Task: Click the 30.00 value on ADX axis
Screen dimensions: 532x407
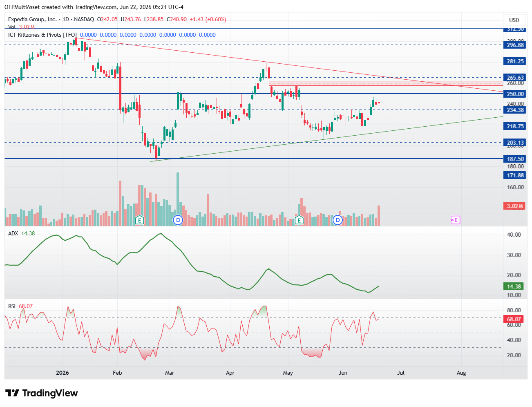Action: tap(514, 255)
